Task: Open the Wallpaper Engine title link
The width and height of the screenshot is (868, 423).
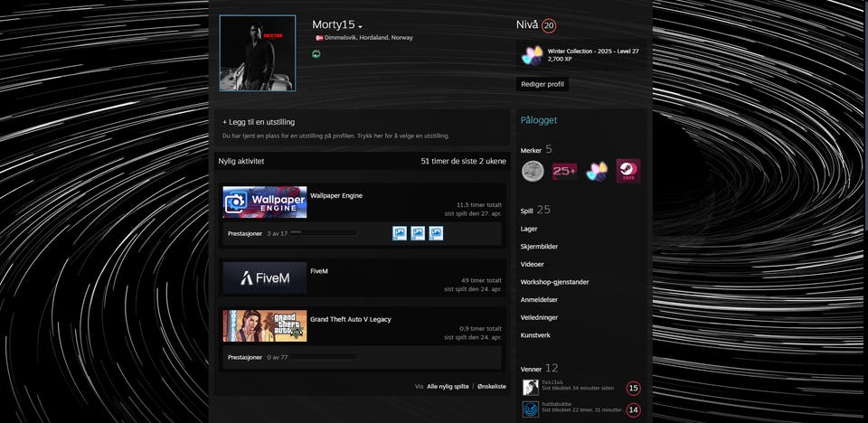Action: coord(336,195)
